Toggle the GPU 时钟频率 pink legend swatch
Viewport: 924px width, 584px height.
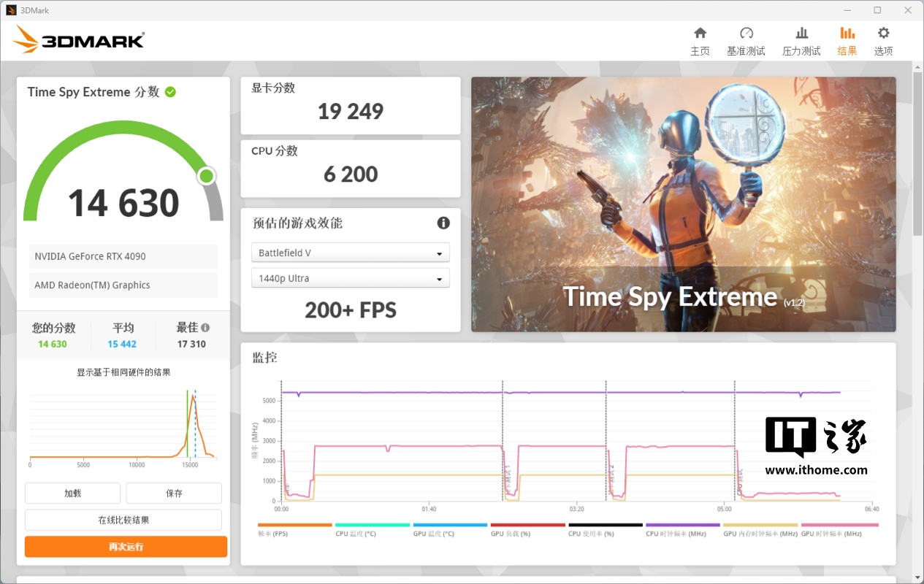point(840,524)
